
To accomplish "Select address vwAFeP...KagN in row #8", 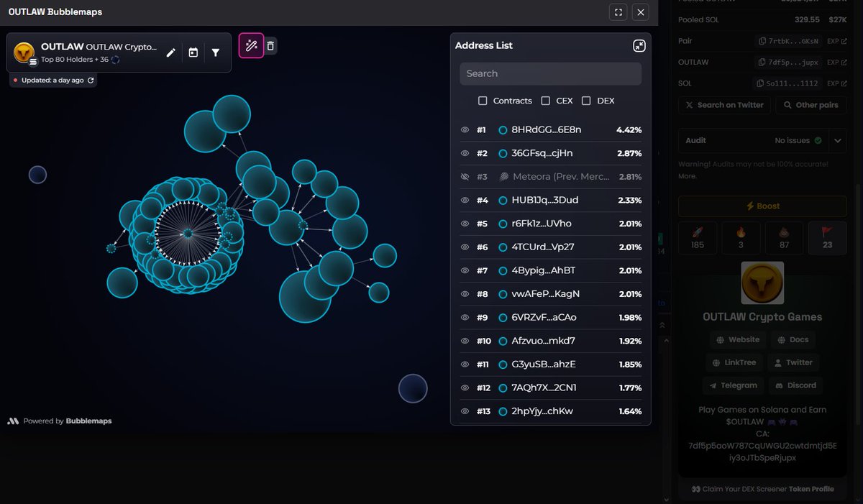I will (545, 294).
